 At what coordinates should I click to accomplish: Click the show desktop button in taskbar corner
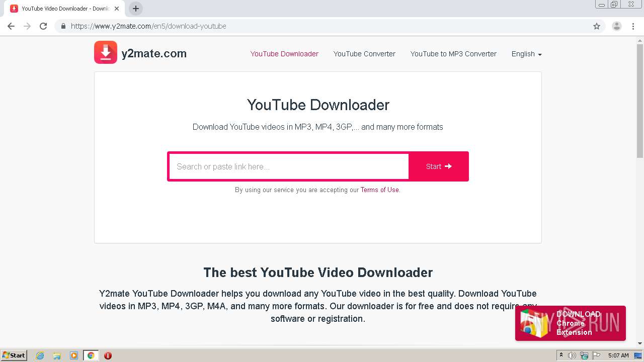638,355
